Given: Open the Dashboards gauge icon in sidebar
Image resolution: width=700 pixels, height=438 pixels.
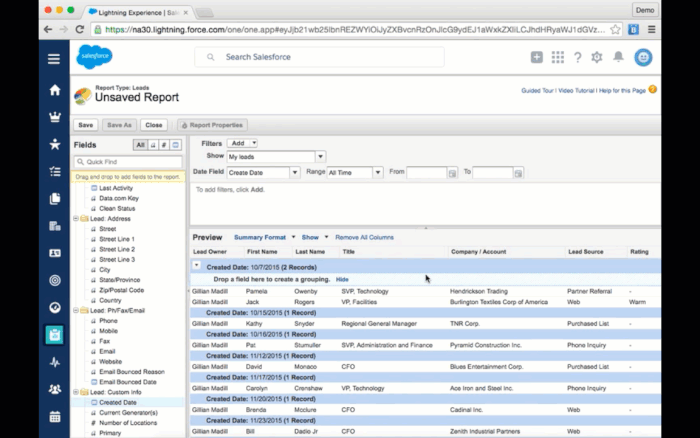Looking at the screenshot, I should tap(54, 308).
